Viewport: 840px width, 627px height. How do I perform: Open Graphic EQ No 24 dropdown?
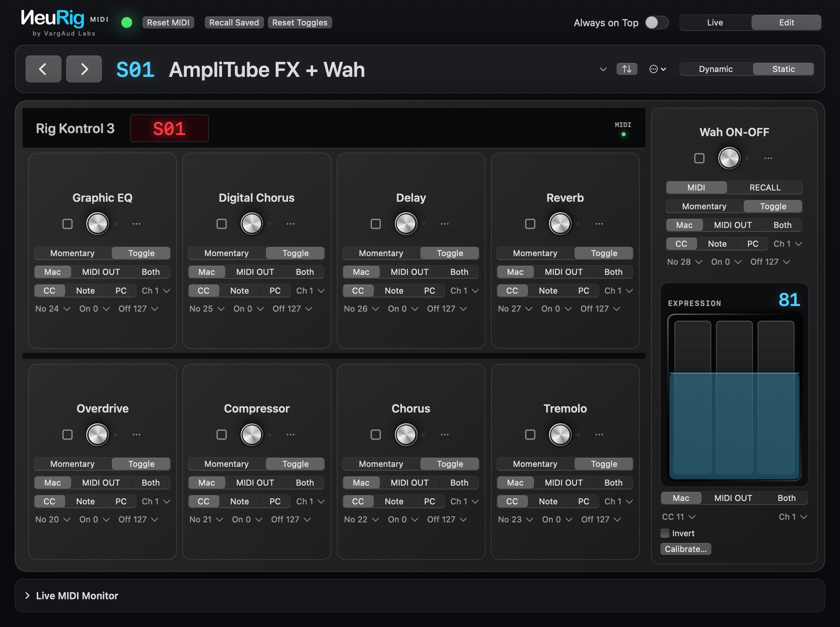point(53,309)
